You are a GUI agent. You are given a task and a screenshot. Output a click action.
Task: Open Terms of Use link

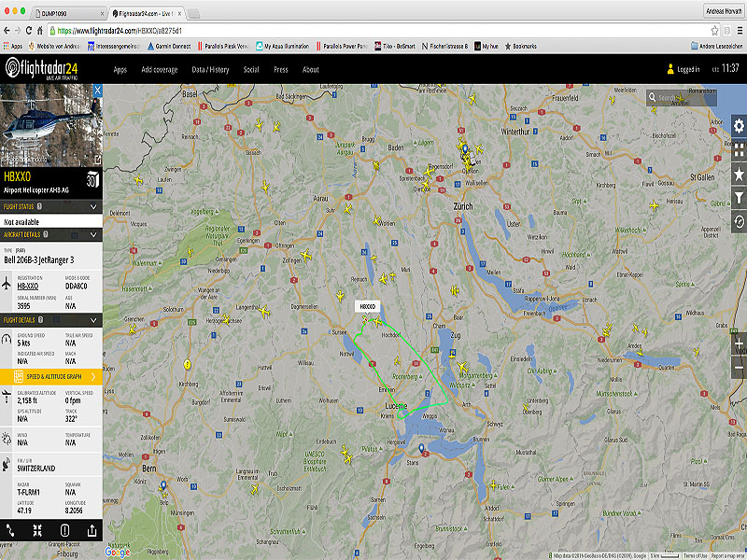(x=695, y=555)
